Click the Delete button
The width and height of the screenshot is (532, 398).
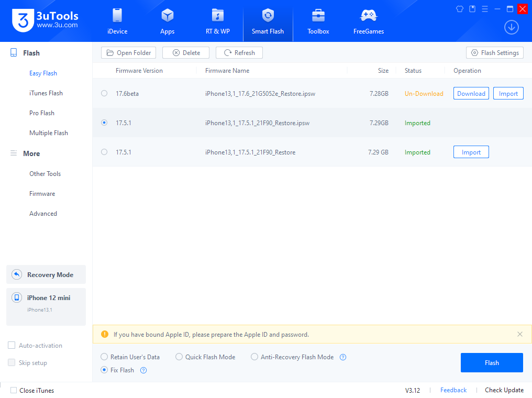click(x=186, y=52)
